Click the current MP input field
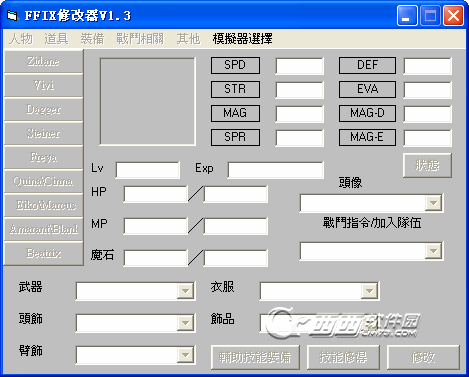This screenshot has width=469, height=377. 155,226
